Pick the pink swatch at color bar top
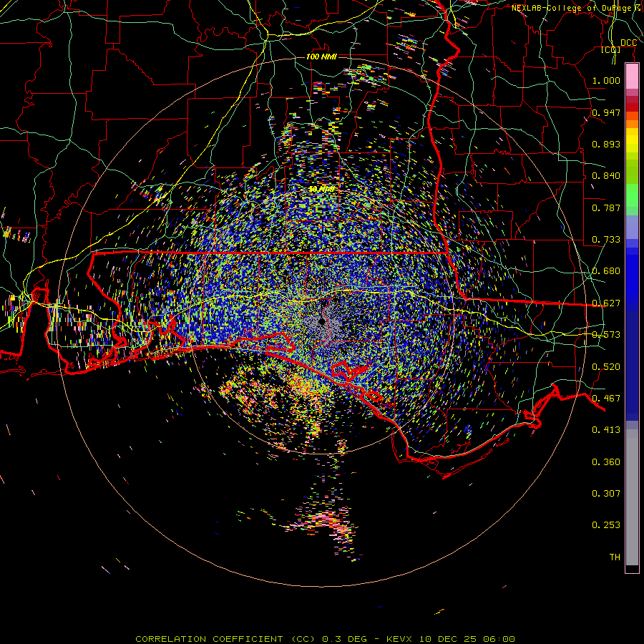Screen dimensions: 644x644 click(632, 76)
